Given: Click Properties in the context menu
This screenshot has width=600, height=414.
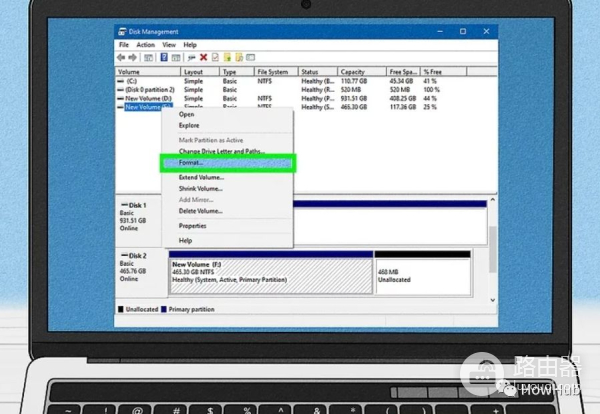Looking at the screenshot, I should point(193,226).
